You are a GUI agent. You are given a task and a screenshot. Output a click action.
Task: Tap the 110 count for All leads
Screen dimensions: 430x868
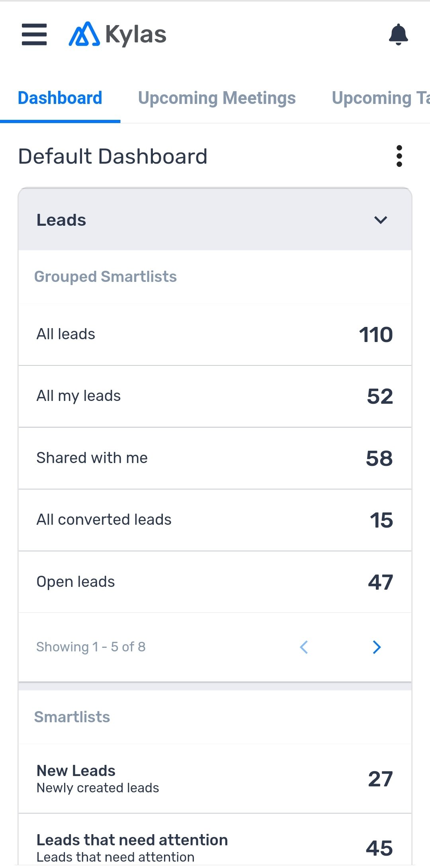tap(375, 334)
